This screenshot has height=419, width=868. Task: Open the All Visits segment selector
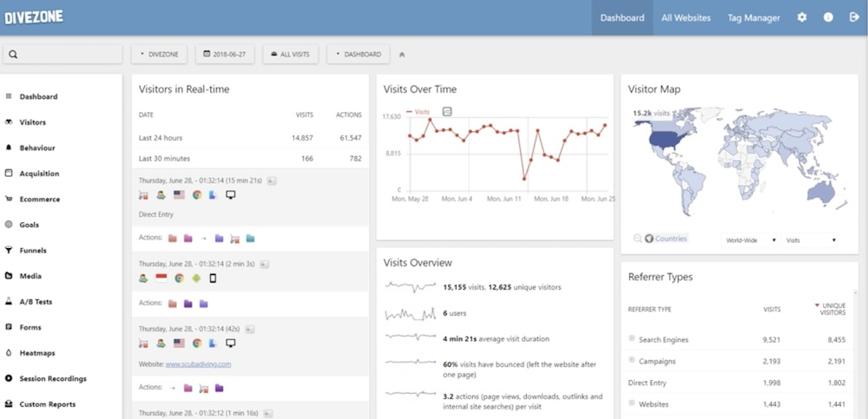pos(291,54)
